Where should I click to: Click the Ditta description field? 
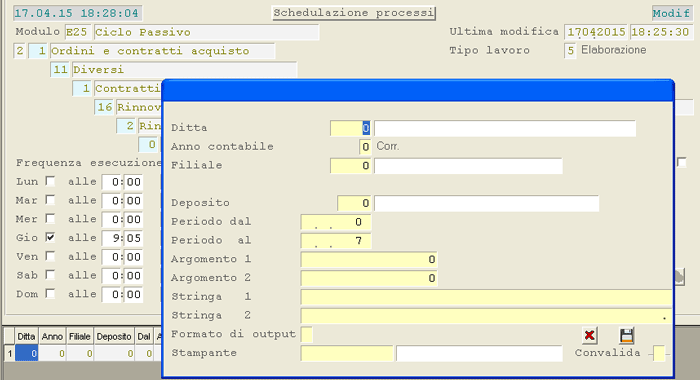pyautogui.click(x=505, y=128)
